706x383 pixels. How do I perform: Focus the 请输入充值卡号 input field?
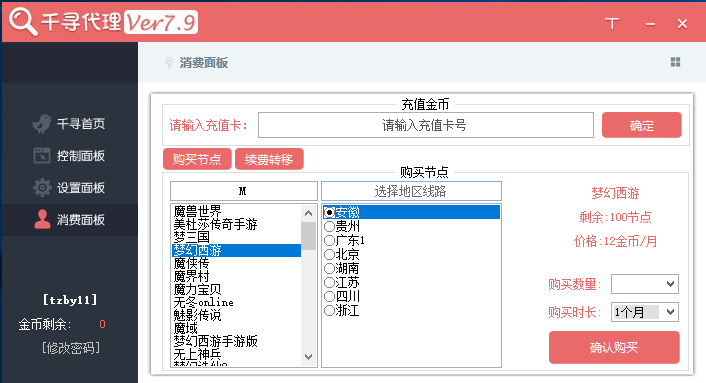click(426, 125)
